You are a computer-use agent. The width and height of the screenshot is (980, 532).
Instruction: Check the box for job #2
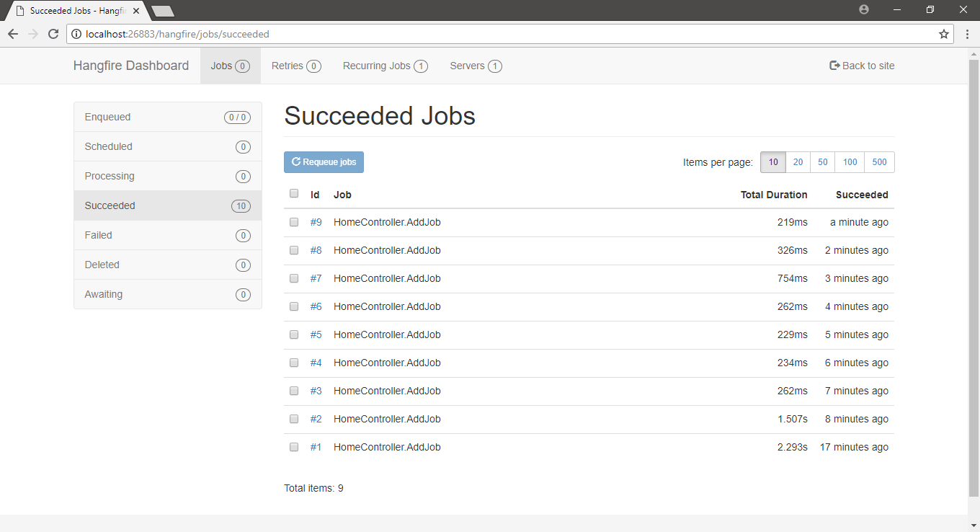click(294, 419)
